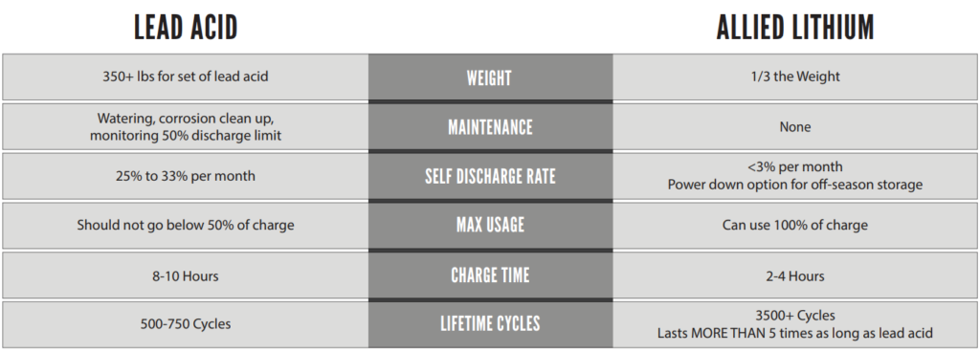The width and height of the screenshot is (980, 352).
Task: Select the CHARGE TIME category label
Action: click(490, 275)
